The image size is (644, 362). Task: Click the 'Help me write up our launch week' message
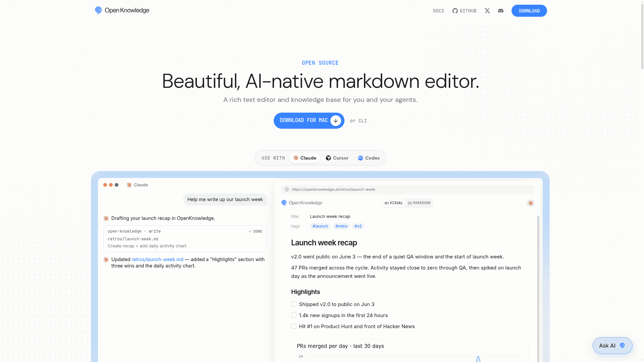[225, 199]
